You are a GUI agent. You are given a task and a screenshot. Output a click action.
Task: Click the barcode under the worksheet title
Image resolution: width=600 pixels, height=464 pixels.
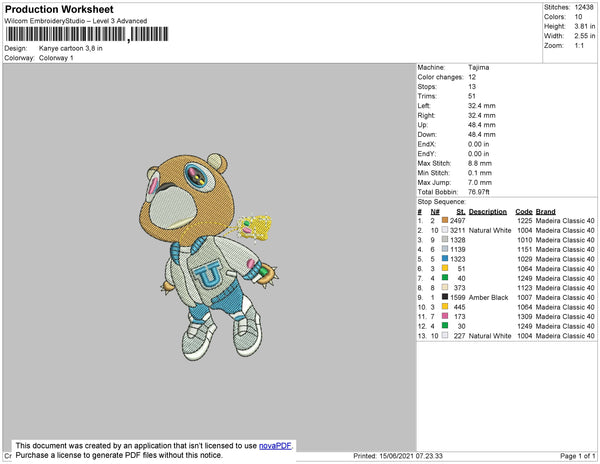87,34
